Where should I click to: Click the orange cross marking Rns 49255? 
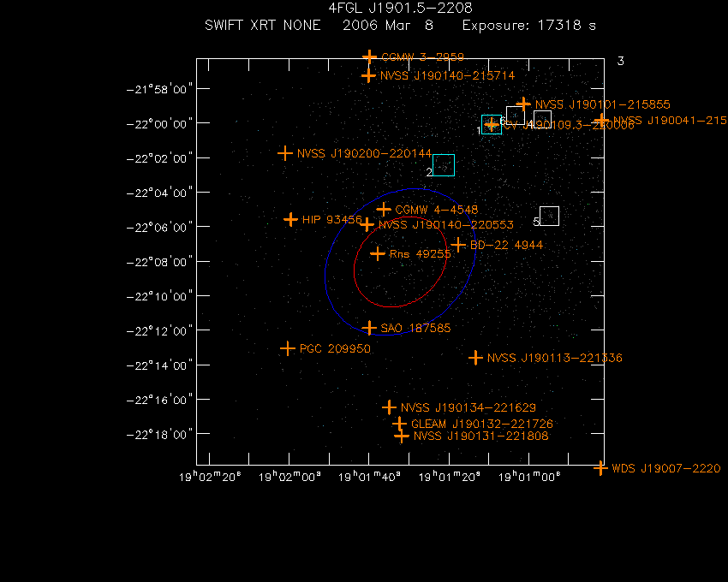point(378,254)
